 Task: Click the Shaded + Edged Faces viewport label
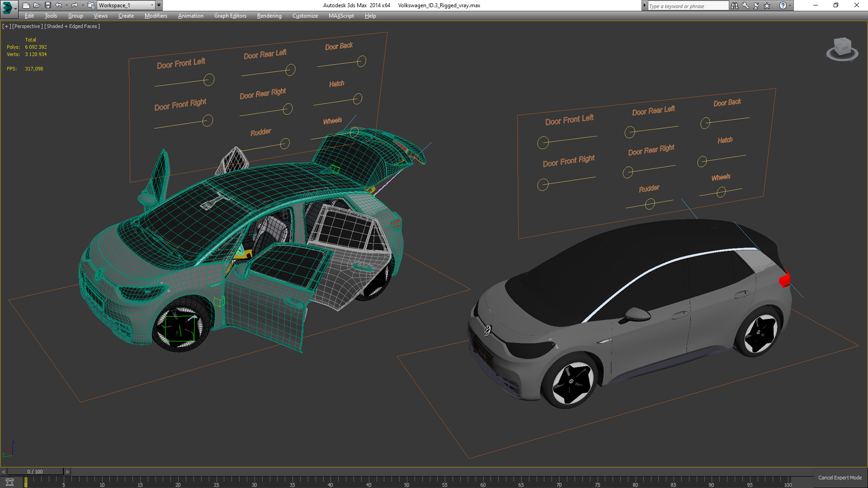pyautogui.click(x=72, y=26)
